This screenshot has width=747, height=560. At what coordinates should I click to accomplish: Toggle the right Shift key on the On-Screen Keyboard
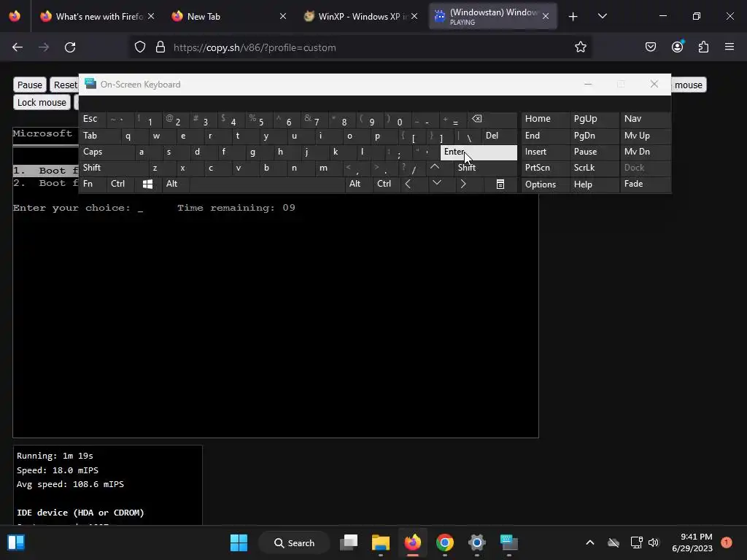pyautogui.click(x=485, y=168)
